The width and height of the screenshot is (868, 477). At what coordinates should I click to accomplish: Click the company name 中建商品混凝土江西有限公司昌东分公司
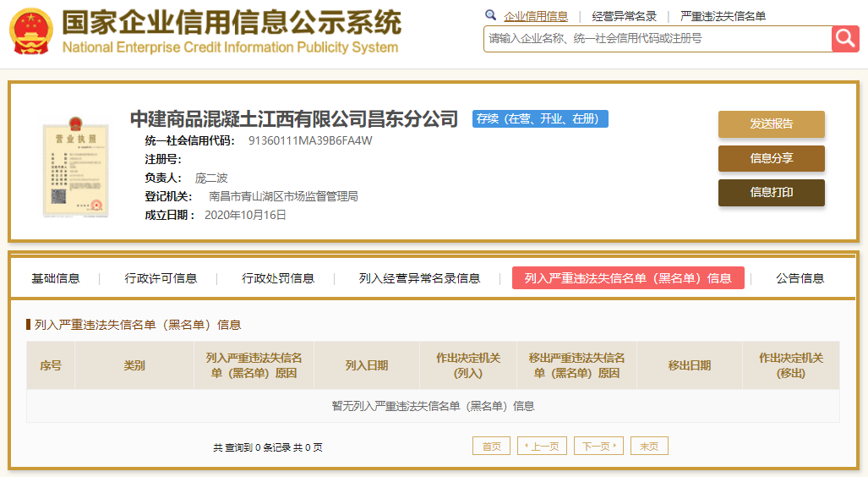click(294, 119)
